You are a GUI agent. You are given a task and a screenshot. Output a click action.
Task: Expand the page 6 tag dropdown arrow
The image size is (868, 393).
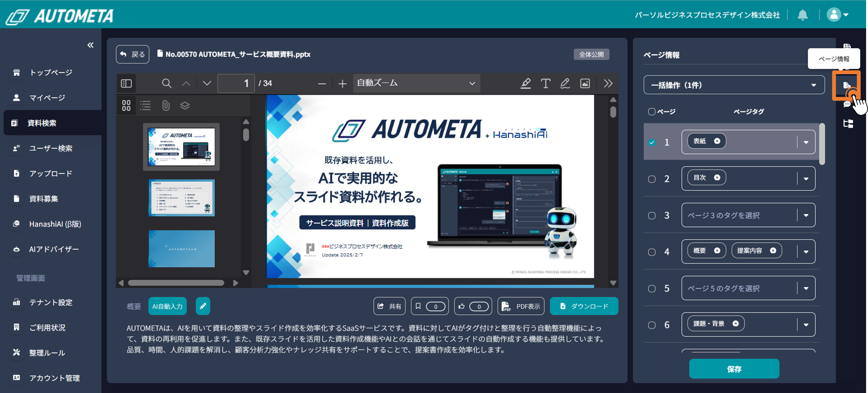tap(806, 325)
